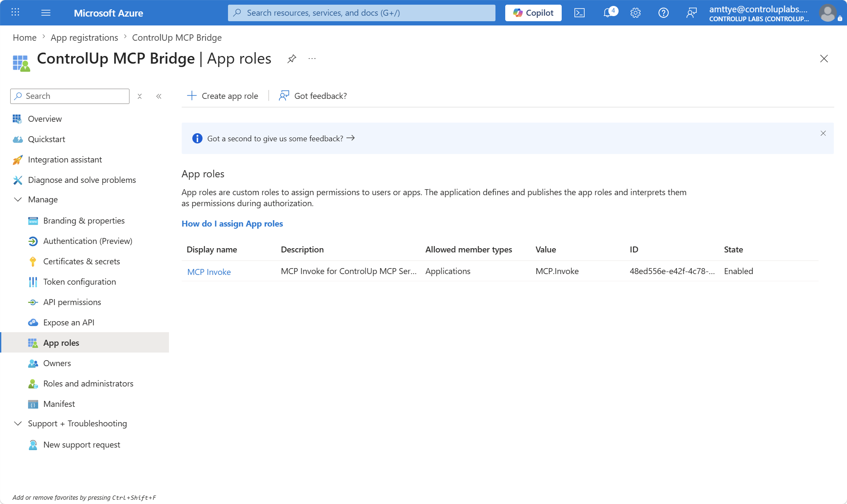Click the 48ed556e-e42f-4c78 ID cell
The image size is (847, 504).
tap(672, 271)
